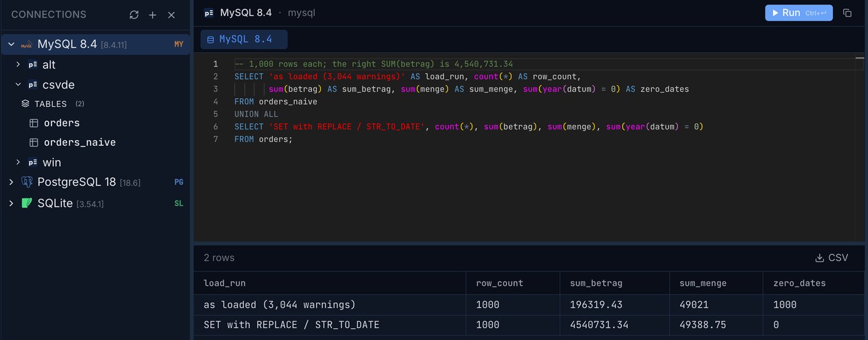This screenshot has height=340, width=868.
Task: Click the MY badge on MySQL connection
Action: 179,45
